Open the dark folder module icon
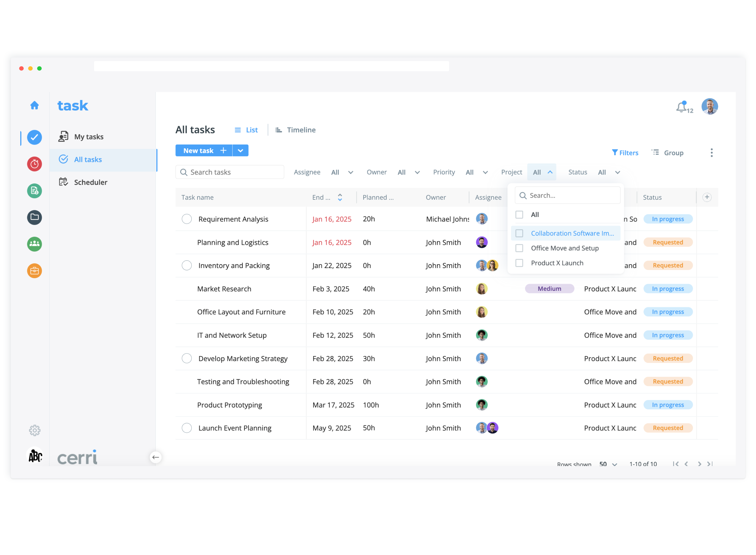 point(34,217)
